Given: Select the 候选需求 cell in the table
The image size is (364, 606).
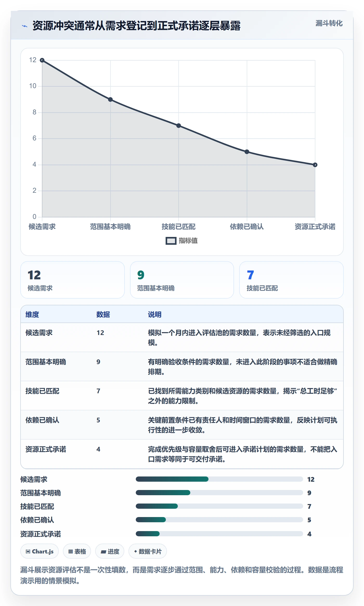Looking at the screenshot, I should [x=39, y=333].
